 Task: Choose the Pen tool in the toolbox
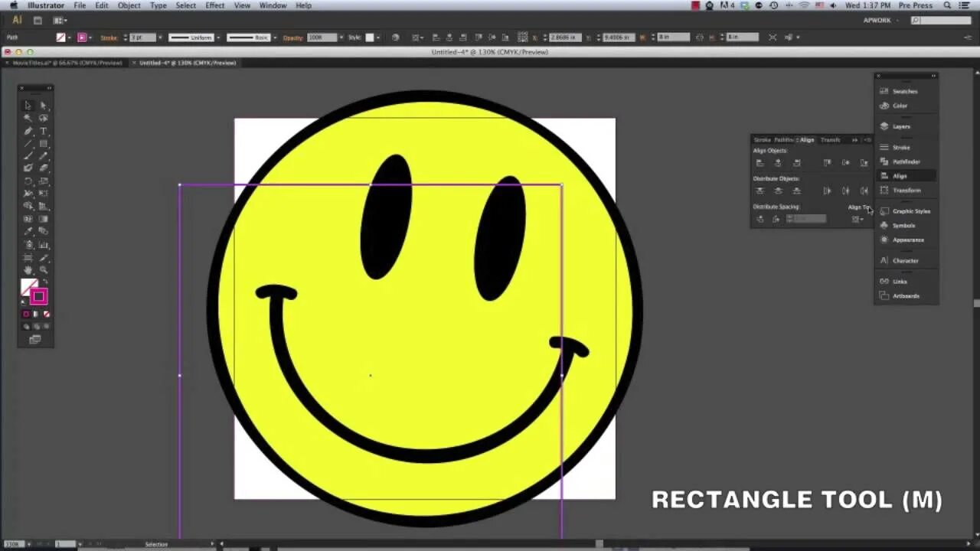(x=28, y=131)
